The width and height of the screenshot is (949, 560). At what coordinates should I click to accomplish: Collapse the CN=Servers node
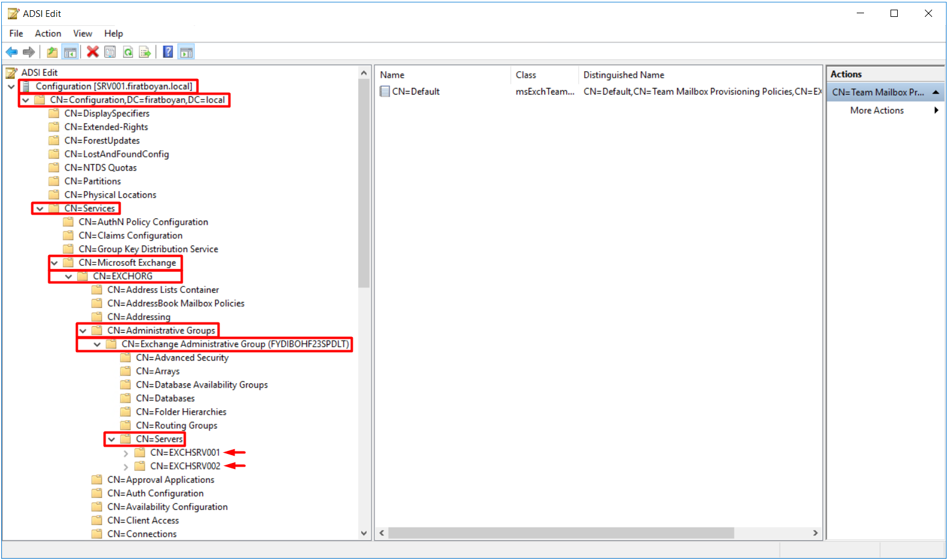click(x=112, y=439)
